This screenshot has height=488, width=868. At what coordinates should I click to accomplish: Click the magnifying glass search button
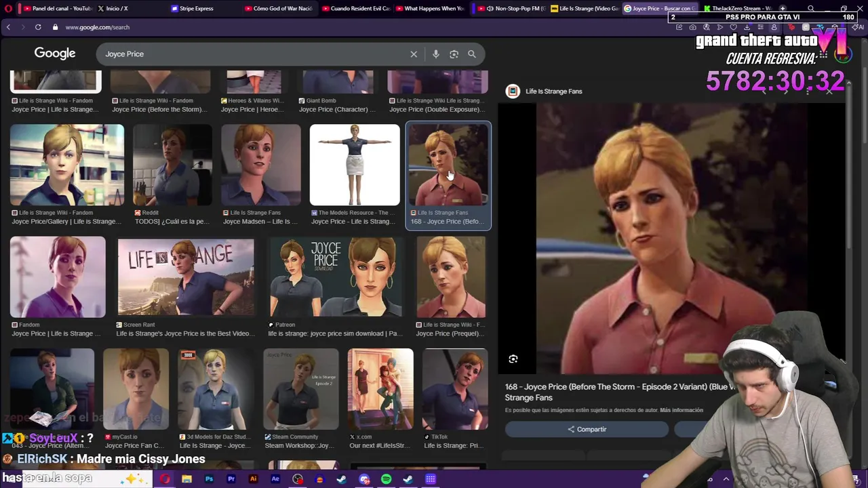click(472, 54)
